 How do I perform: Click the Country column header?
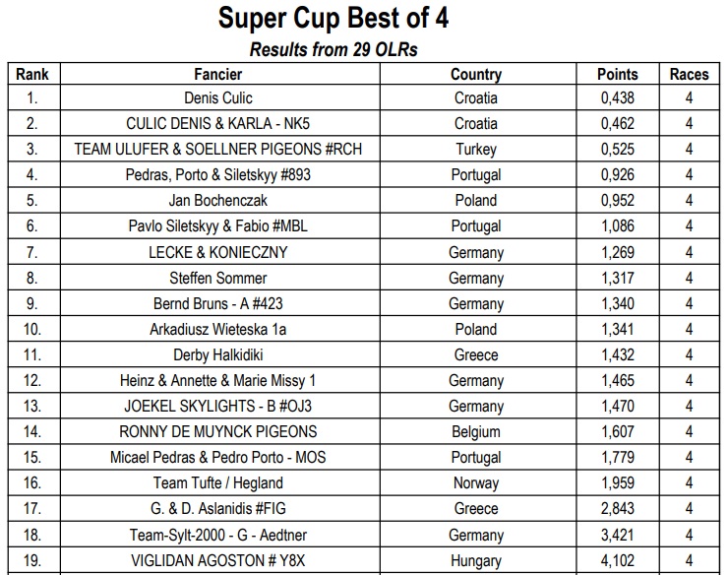[476, 74]
